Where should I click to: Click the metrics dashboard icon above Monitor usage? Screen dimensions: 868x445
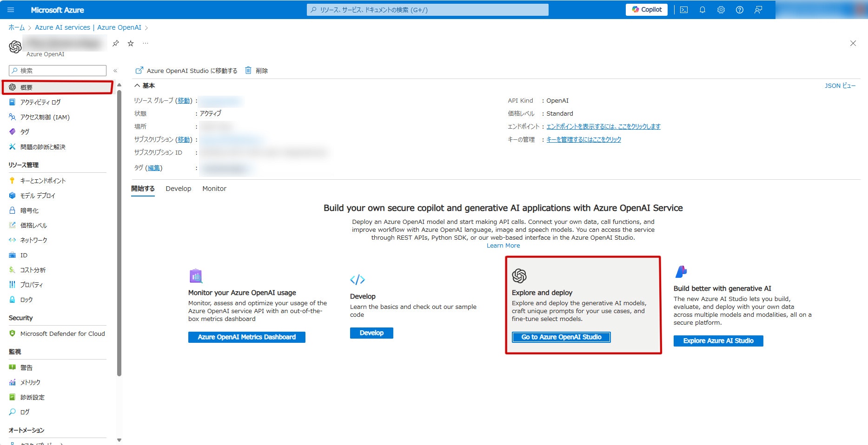[x=196, y=276]
